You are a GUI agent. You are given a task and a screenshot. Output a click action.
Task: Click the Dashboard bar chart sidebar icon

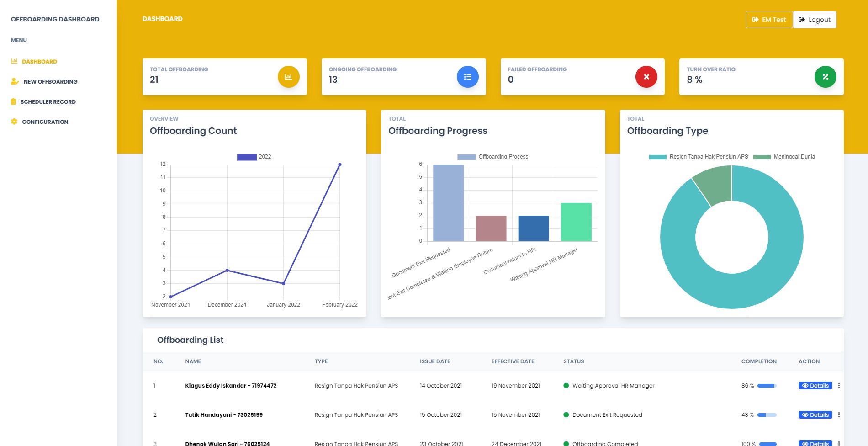pyautogui.click(x=14, y=61)
